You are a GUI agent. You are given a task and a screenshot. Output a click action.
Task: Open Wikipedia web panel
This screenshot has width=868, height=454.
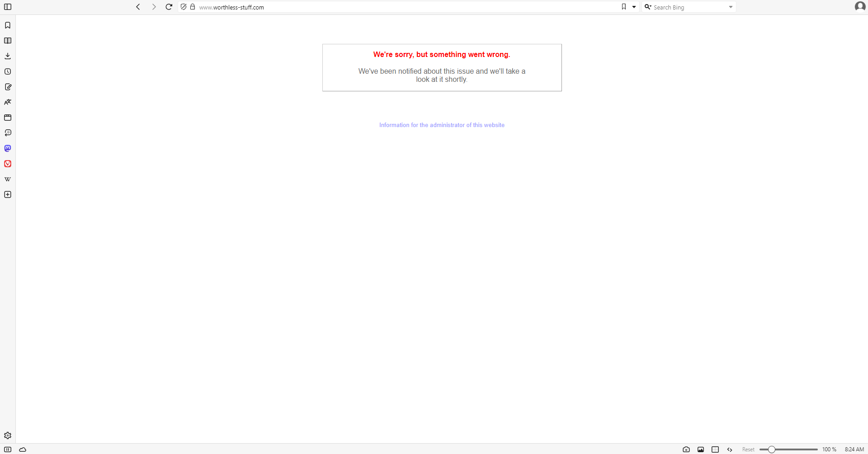(8, 179)
